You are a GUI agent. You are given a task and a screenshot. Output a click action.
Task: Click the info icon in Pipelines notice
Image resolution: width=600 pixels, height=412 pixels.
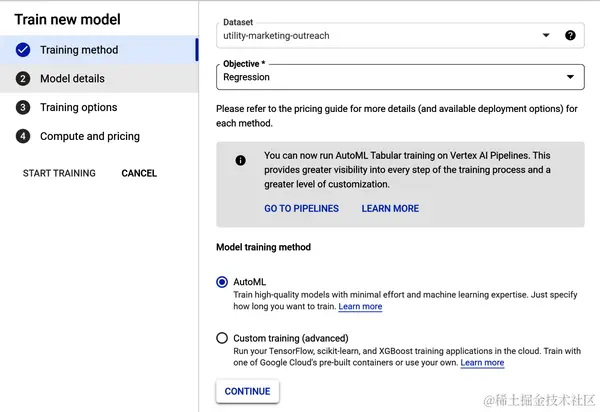coord(240,160)
